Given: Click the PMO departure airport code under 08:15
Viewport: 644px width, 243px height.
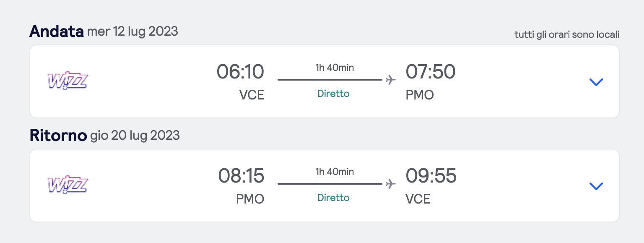Looking at the screenshot, I should [x=250, y=199].
